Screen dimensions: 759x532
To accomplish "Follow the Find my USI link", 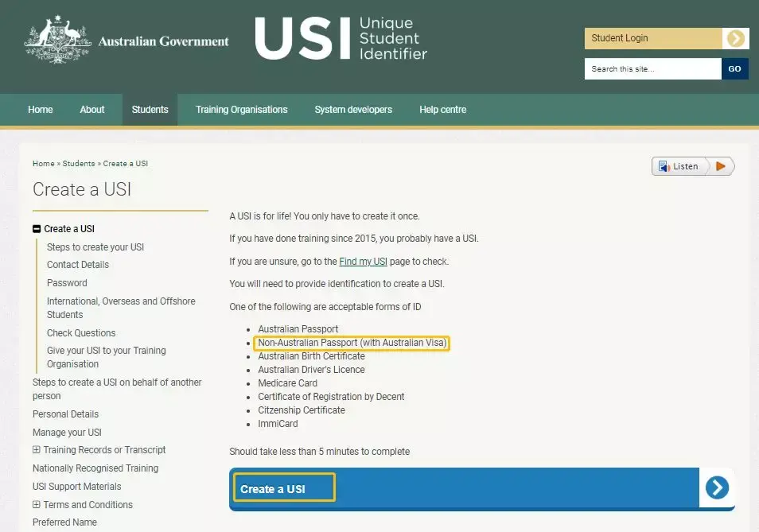I will point(363,262).
